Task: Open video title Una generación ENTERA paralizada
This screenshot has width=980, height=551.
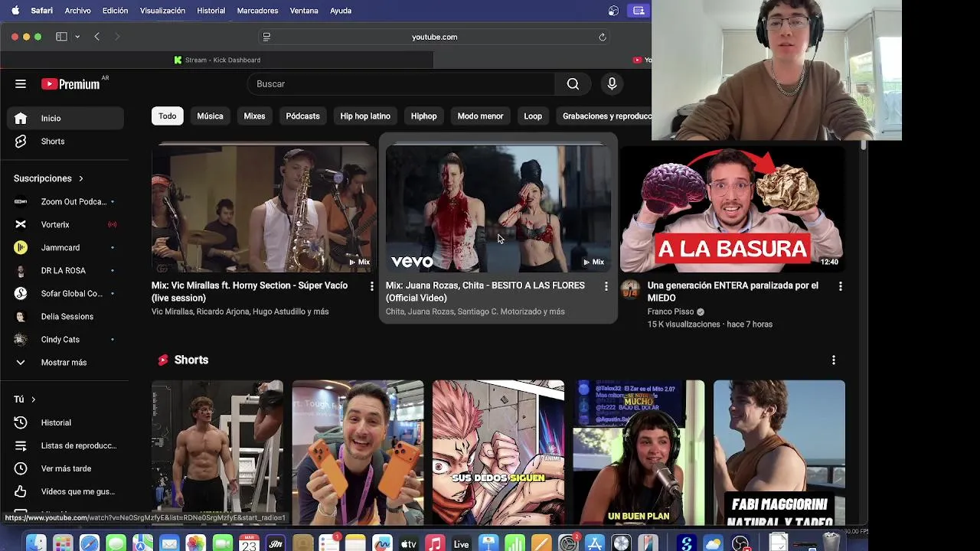Action: coord(733,292)
